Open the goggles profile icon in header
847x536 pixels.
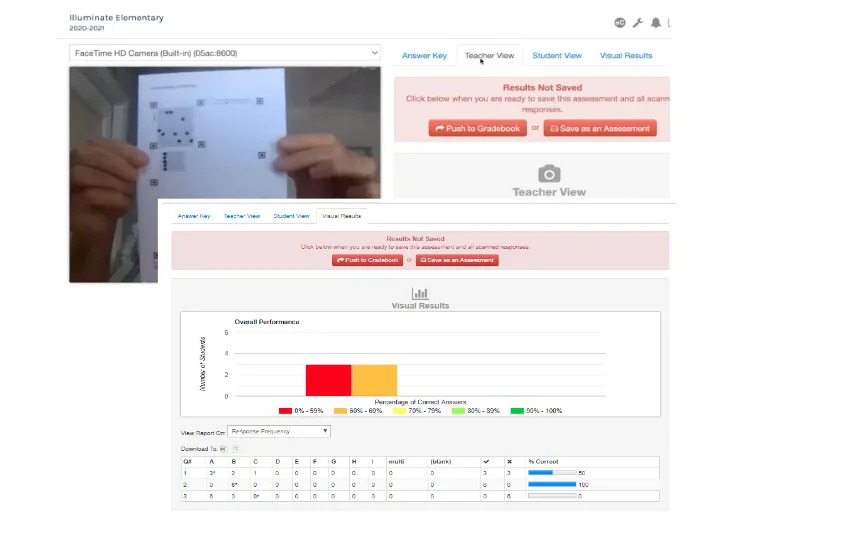click(620, 23)
